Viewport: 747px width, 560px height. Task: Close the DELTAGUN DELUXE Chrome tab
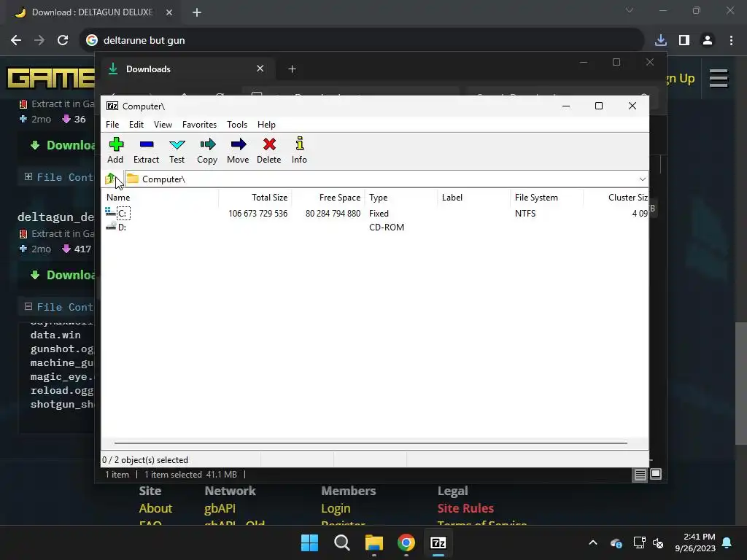(x=169, y=12)
